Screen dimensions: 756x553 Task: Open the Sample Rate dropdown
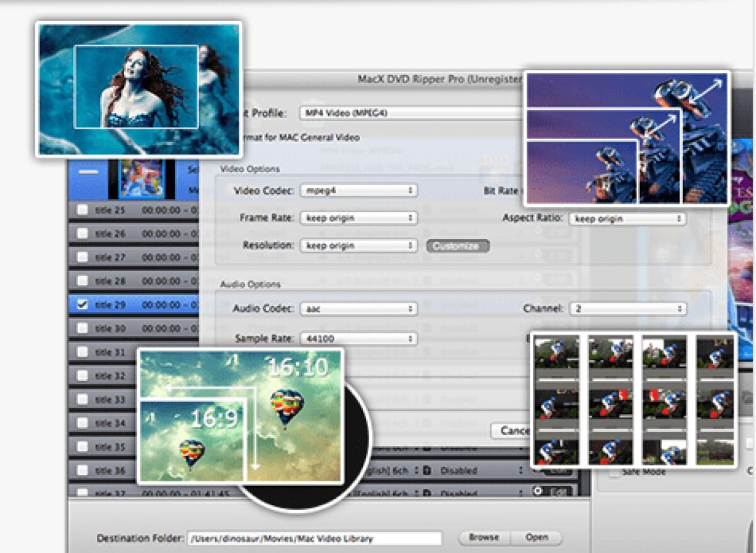click(x=359, y=339)
